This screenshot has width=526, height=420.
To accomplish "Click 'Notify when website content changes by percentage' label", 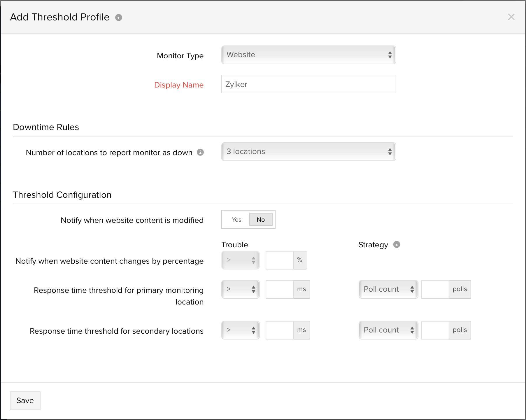I will (109, 261).
